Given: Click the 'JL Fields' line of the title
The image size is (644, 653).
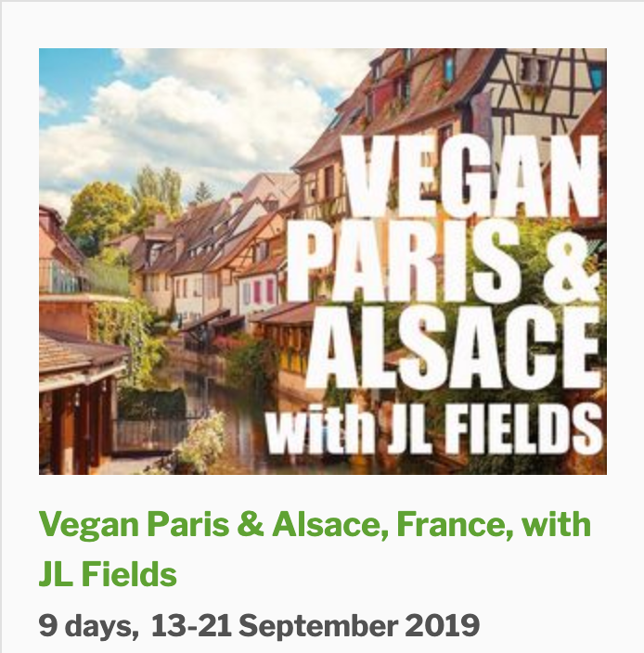Looking at the screenshot, I should (x=108, y=573).
